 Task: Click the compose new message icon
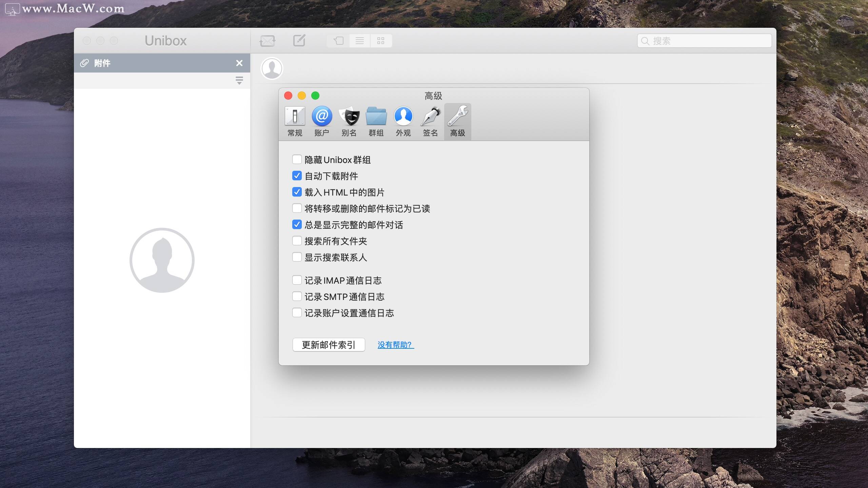click(x=299, y=41)
